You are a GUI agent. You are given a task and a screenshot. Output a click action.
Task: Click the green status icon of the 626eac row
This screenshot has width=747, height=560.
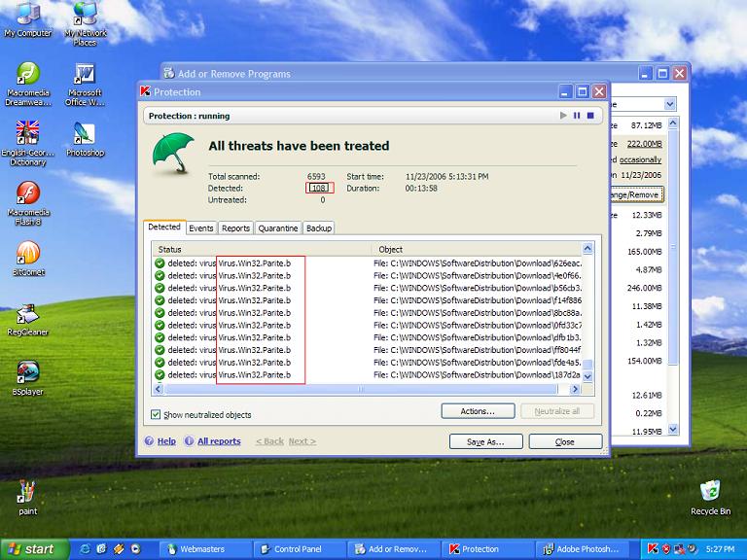(160, 262)
